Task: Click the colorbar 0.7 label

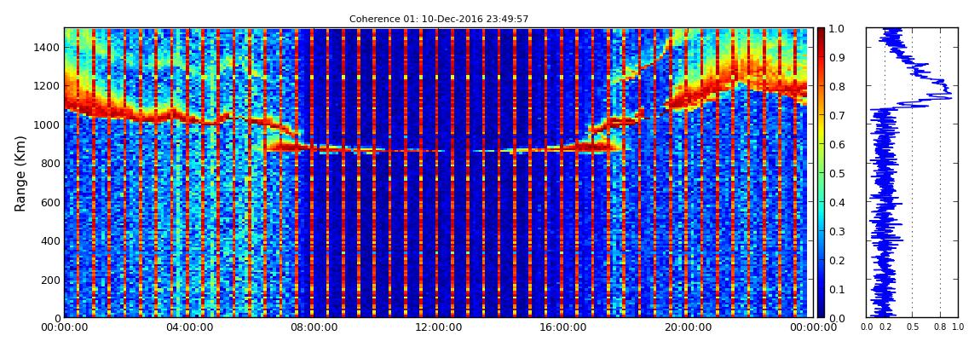Action: click(837, 116)
